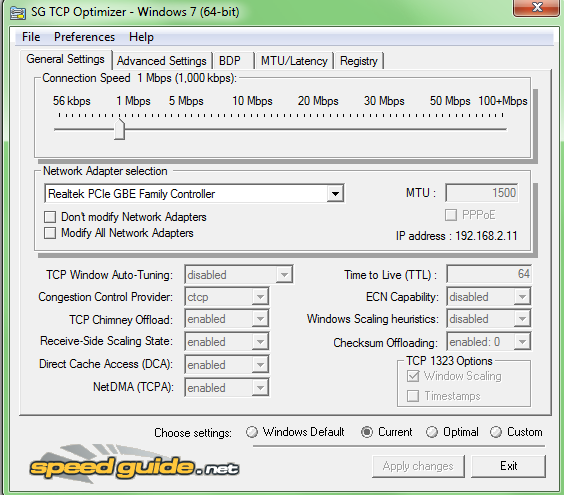Expand Direct Cache Access (DCA) dropdown

260,364
